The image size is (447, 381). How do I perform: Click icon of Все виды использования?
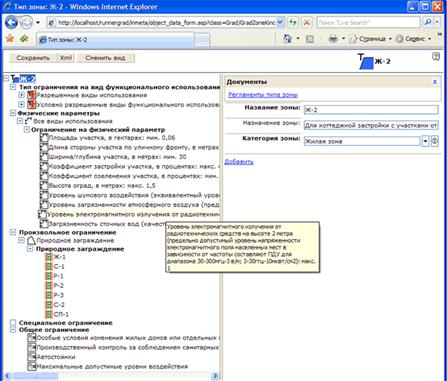pyautogui.click(x=28, y=121)
